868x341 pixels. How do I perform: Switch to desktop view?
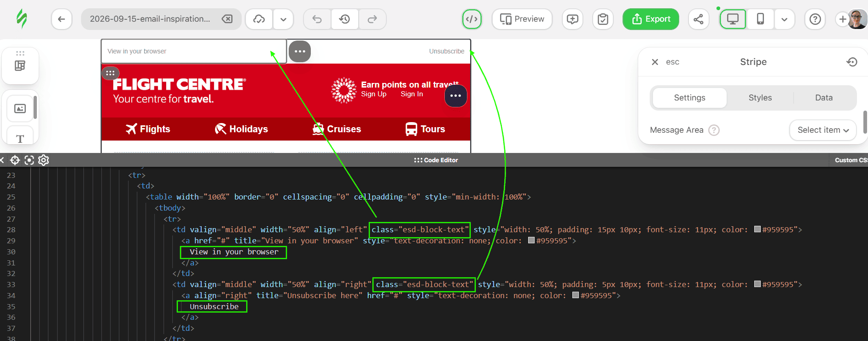733,19
